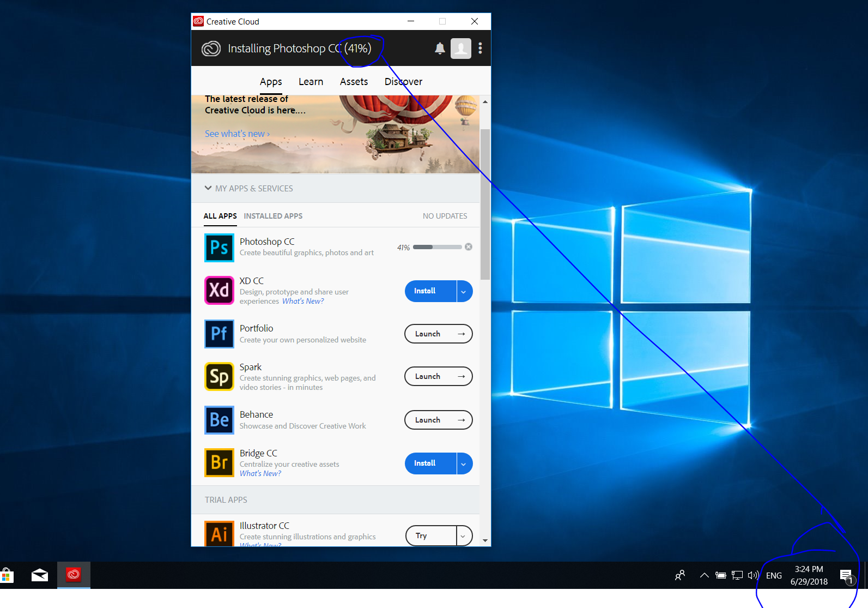868x608 pixels.
Task: Expand Illustrator CC Try dropdown arrow
Action: click(464, 535)
